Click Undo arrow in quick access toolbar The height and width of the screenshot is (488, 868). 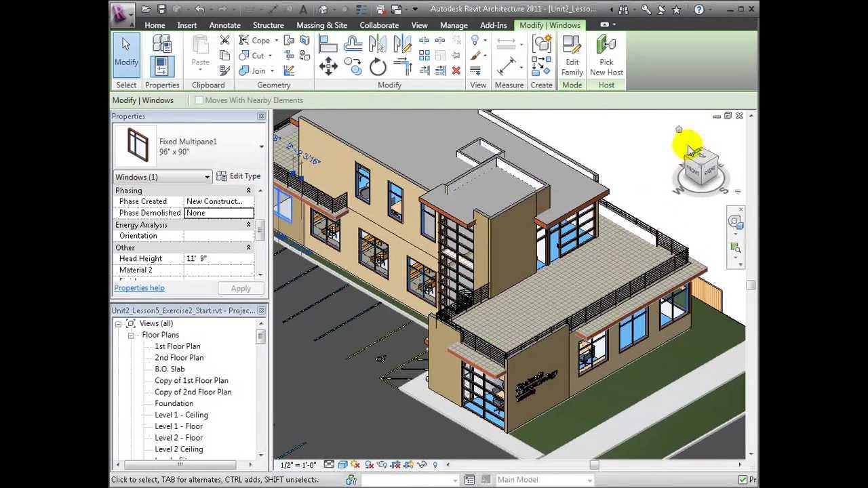[199, 9]
